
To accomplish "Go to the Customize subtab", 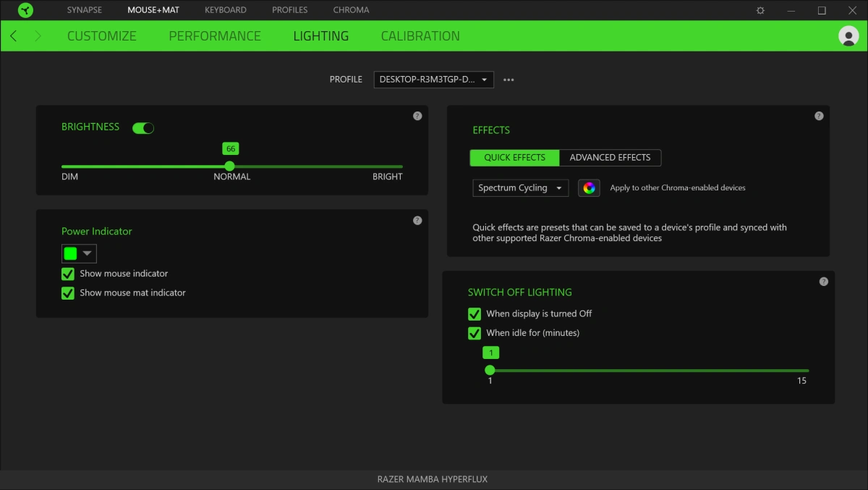I will pos(102,36).
